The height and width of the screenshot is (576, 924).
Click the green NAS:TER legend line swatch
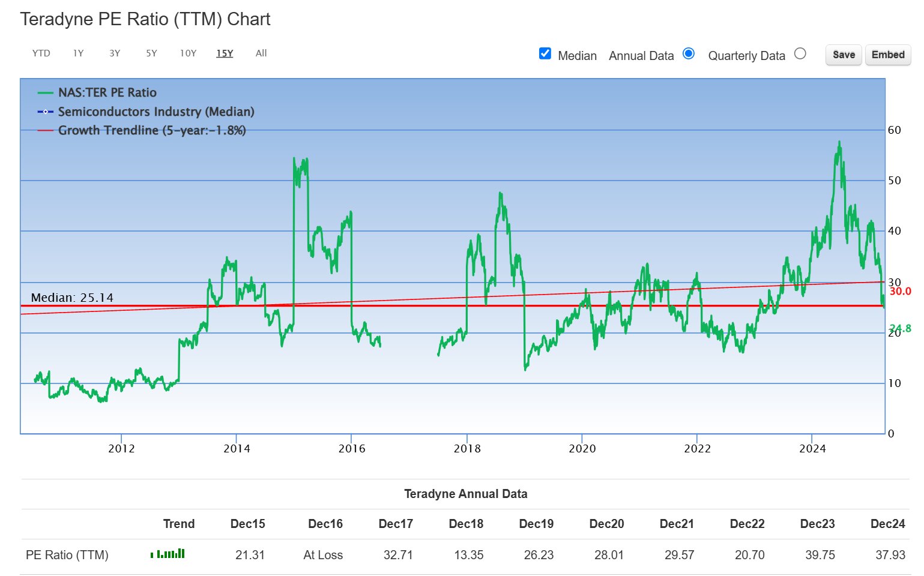pos(46,93)
